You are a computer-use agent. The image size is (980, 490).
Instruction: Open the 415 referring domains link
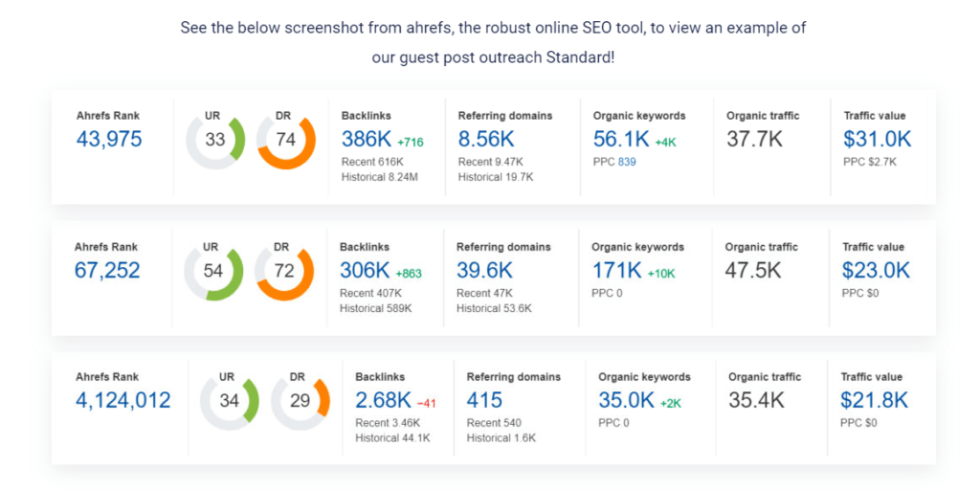(484, 400)
